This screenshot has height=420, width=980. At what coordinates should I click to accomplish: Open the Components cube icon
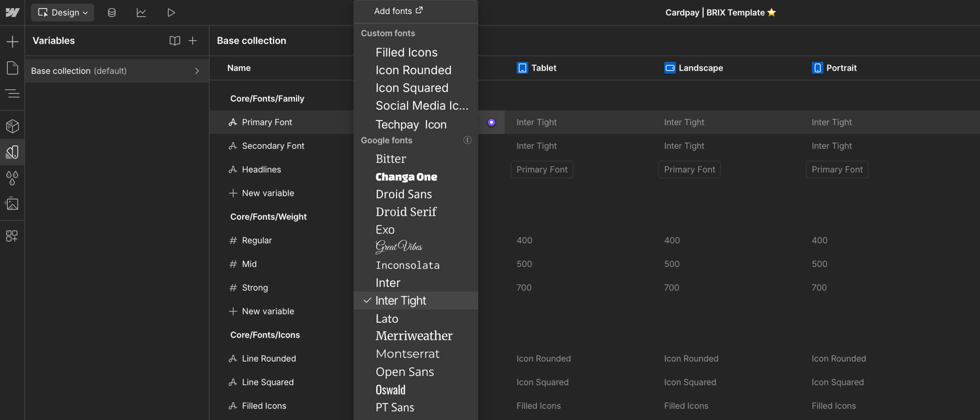tap(12, 126)
